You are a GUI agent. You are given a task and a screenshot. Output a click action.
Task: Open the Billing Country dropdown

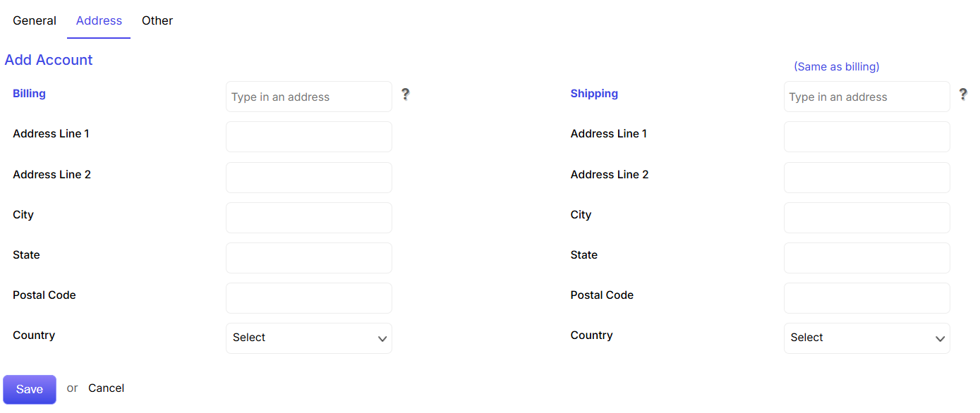click(x=309, y=338)
